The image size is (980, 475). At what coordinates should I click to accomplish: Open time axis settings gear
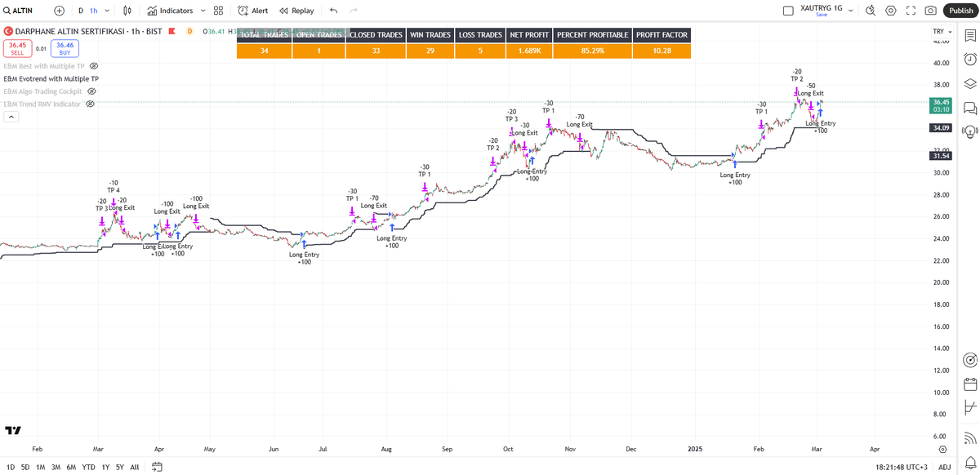point(942,449)
